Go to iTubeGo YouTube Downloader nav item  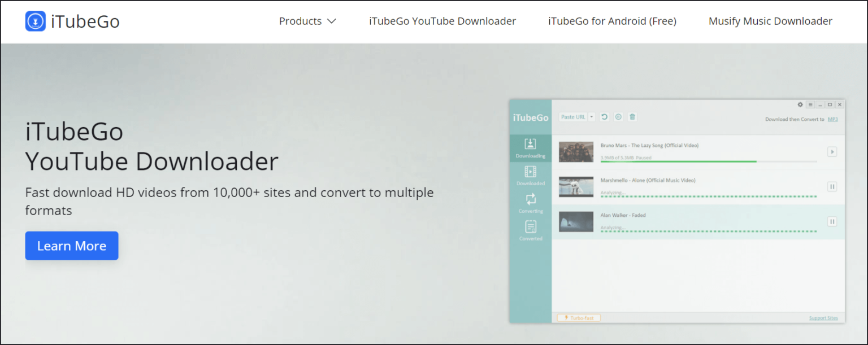442,21
